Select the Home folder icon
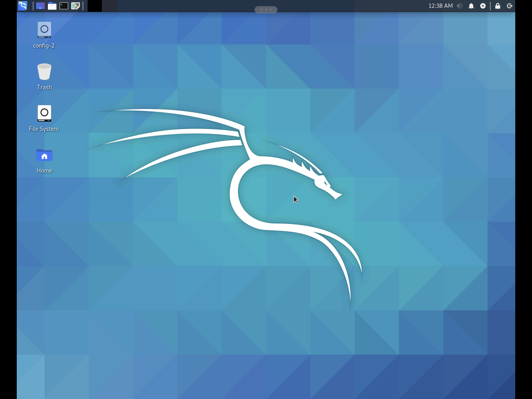 click(44, 155)
